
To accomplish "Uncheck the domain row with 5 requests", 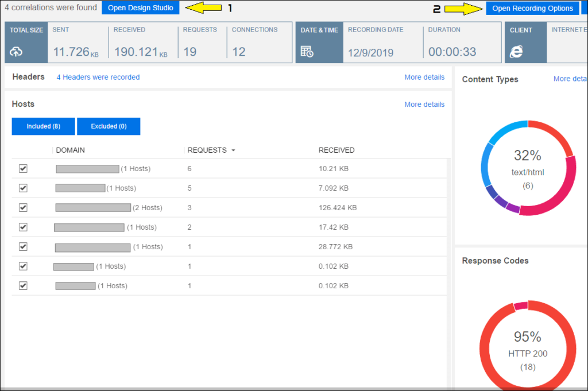I will (23, 188).
